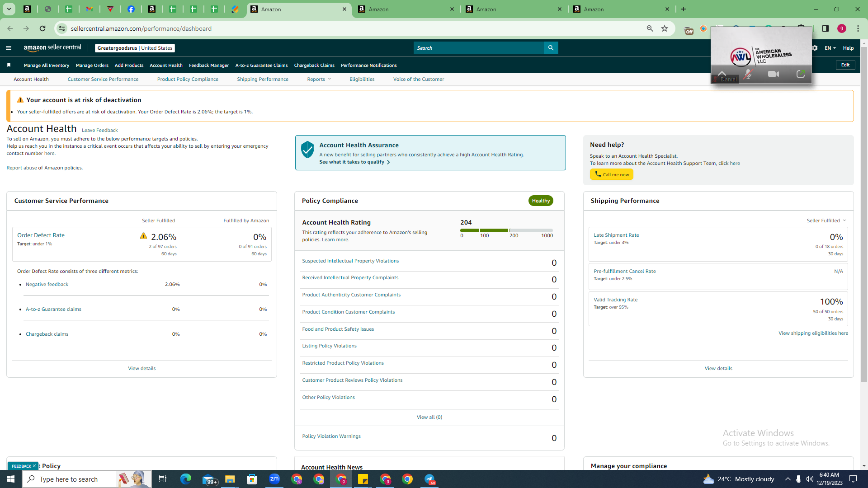
Task: Click the Seller Central search field
Action: (x=478, y=48)
